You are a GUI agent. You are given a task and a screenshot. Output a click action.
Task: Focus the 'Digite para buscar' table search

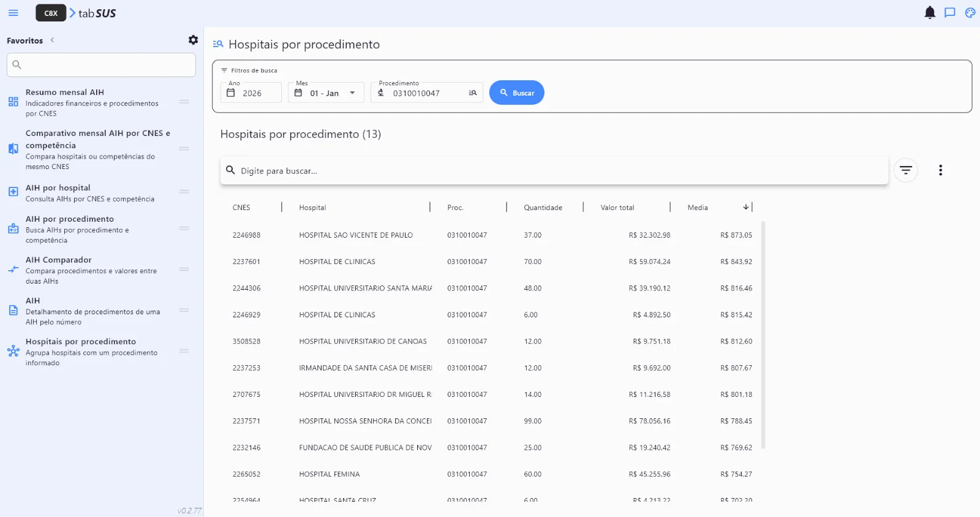554,170
